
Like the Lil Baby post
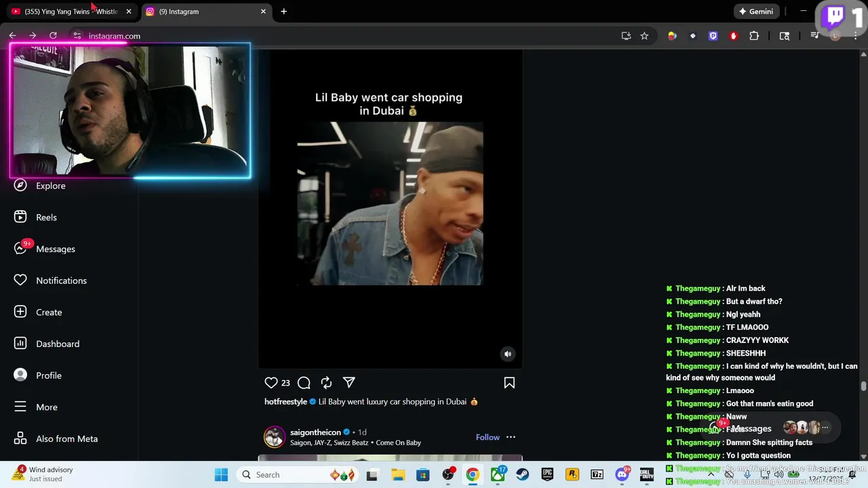[271, 382]
